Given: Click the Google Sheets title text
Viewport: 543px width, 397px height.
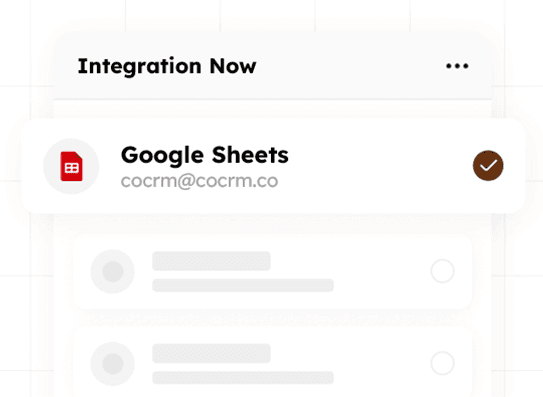Looking at the screenshot, I should (205, 155).
